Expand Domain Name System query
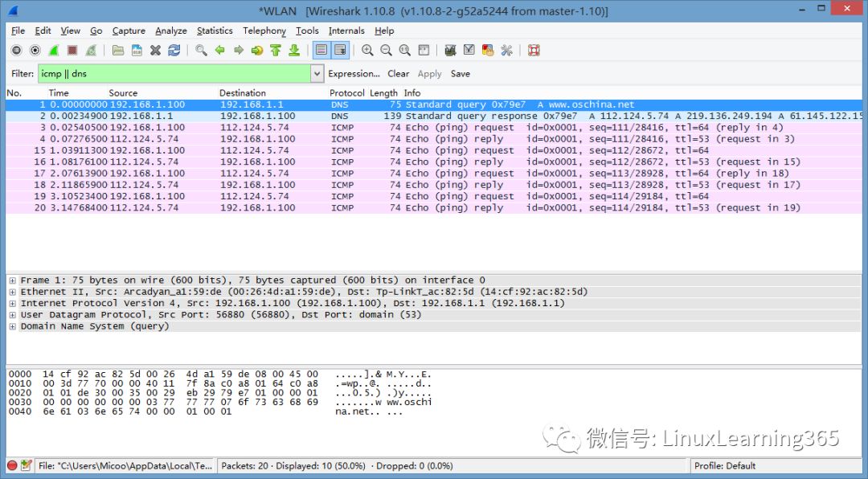Screen dimensions: 868x479 (12, 326)
